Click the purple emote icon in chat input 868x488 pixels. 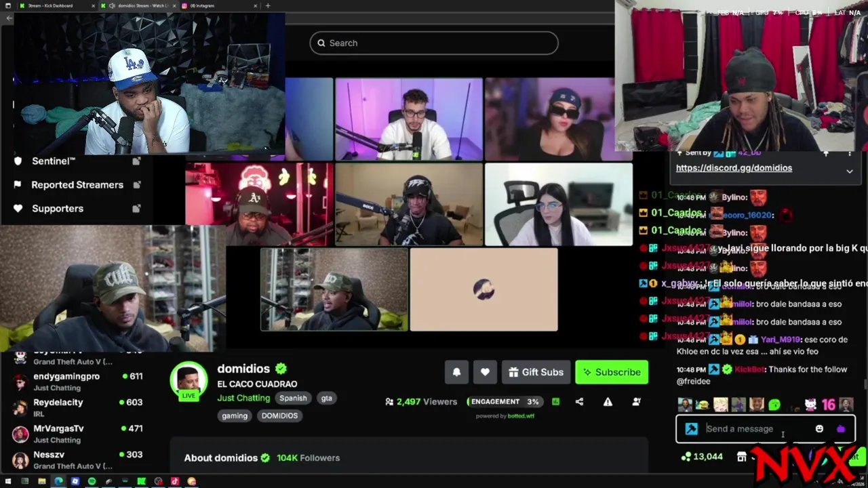pyautogui.click(x=841, y=428)
